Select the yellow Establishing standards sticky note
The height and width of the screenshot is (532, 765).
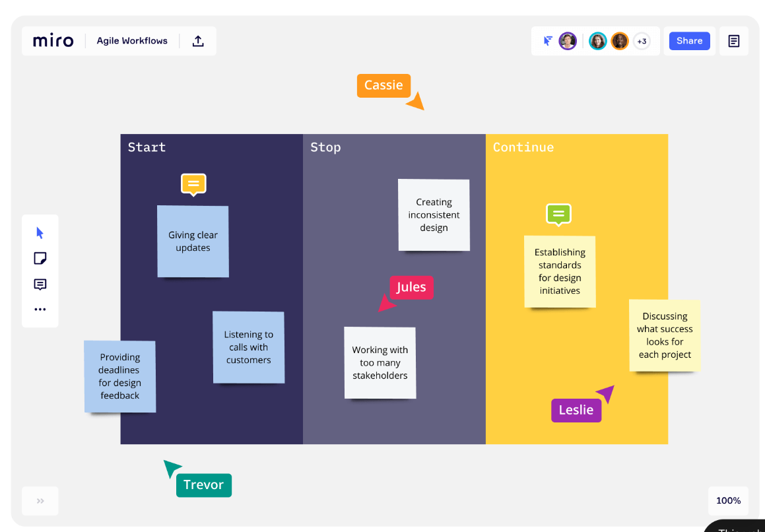click(x=560, y=271)
